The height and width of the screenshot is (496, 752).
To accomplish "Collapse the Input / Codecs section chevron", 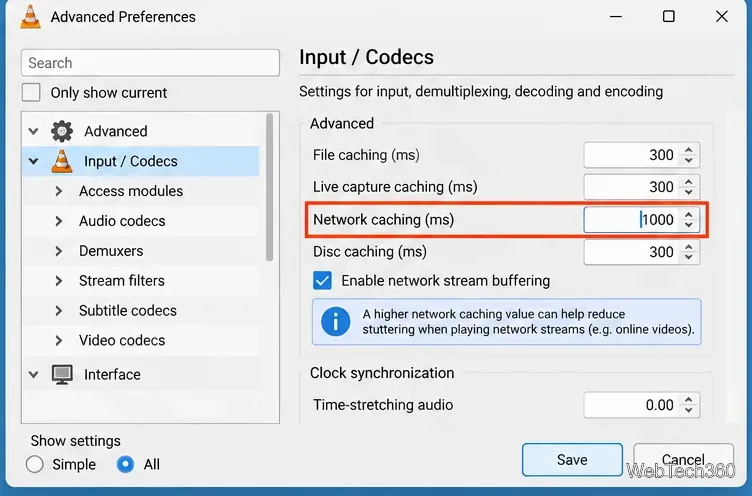I will pyautogui.click(x=34, y=162).
